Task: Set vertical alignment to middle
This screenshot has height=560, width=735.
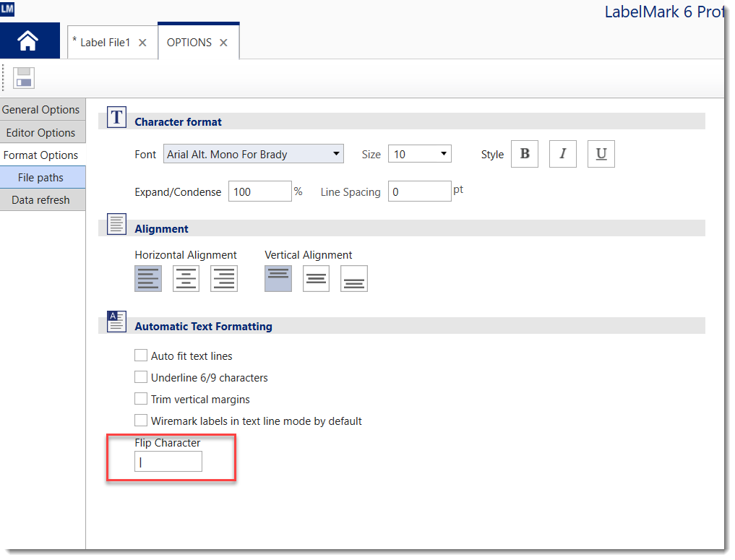Action: [x=316, y=278]
